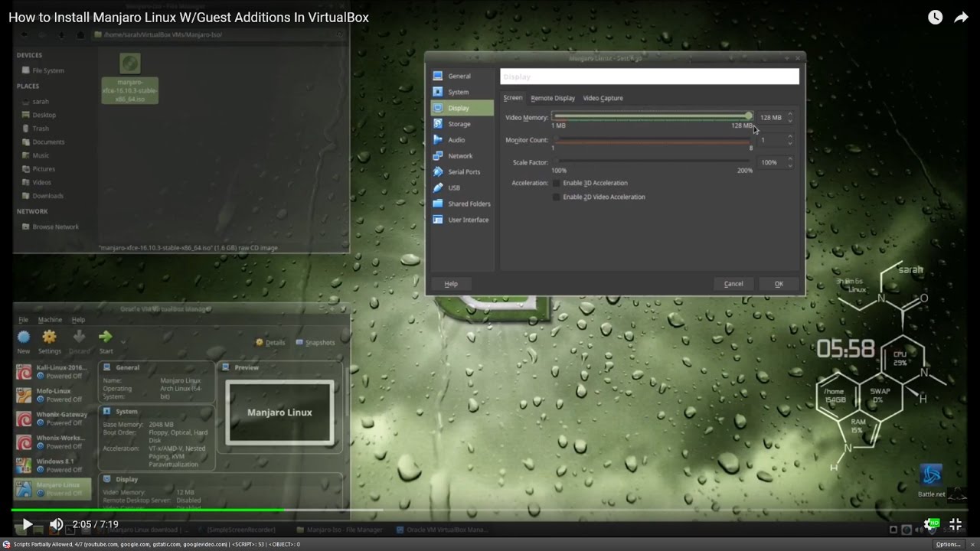Click the Monitor Count slider track
Image resolution: width=980 pixels, height=551 pixels.
(x=652, y=140)
